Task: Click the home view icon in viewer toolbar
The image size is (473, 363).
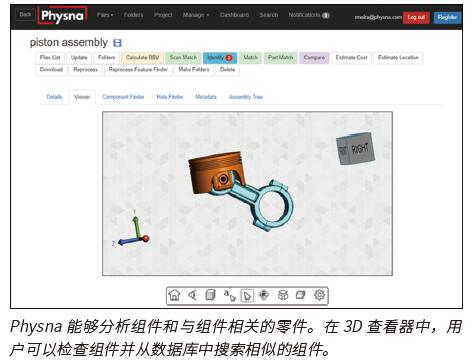Action: pyautogui.click(x=174, y=295)
